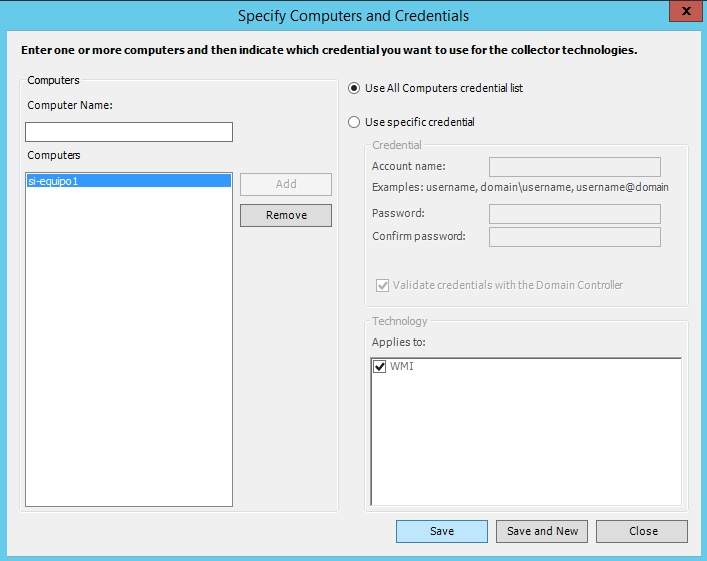Click the Save button

coord(441,531)
